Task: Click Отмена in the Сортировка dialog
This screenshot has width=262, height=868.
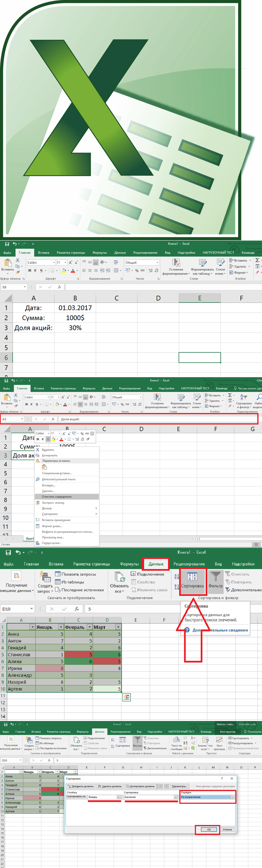Action: (227, 829)
